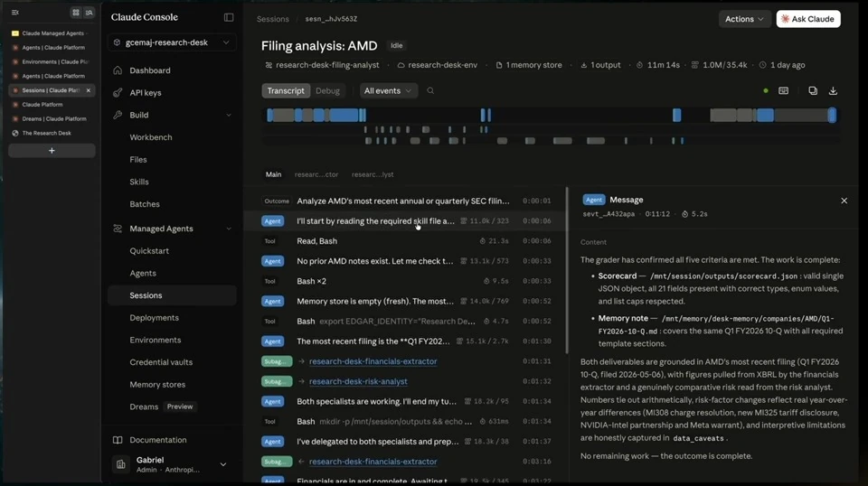The height and width of the screenshot is (486, 868).
Task: Select Sessions in the sidebar
Action: pyautogui.click(x=172, y=295)
